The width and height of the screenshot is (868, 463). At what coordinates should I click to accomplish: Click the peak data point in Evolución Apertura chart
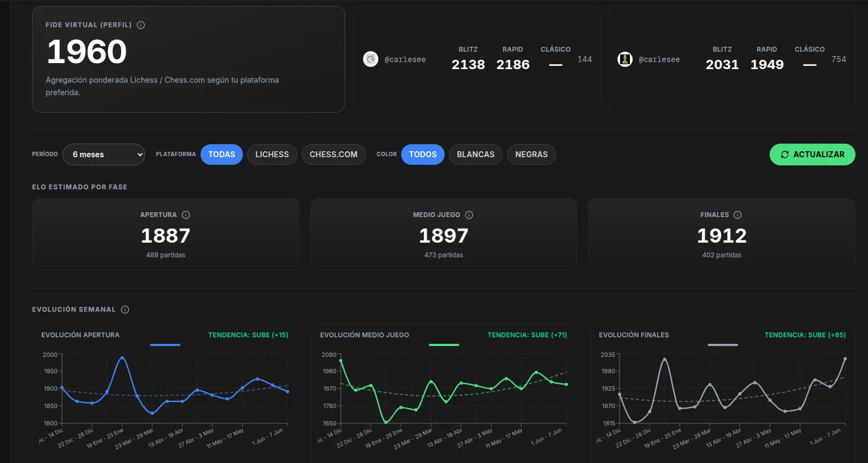tap(122, 357)
